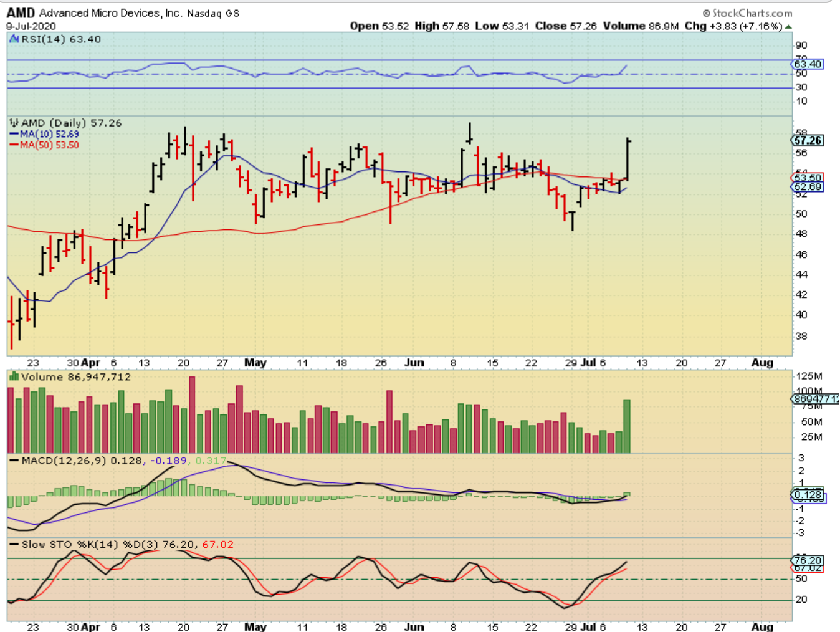Screen dimensions: 840x632
Task: Click the Open 53.52 value
Action: (379, 26)
